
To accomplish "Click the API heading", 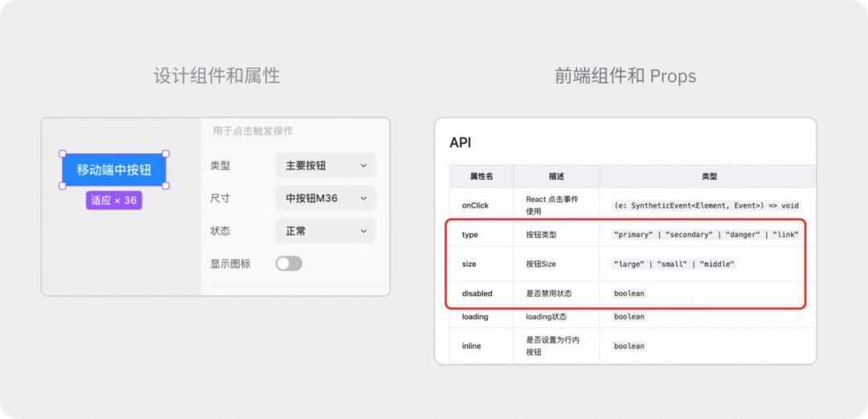I will [460, 143].
